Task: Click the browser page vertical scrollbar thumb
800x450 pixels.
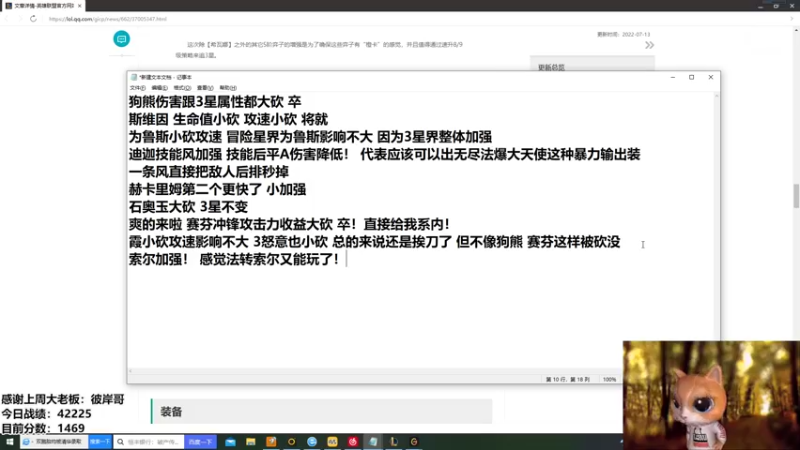Action: pyautogui.click(x=796, y=195)
